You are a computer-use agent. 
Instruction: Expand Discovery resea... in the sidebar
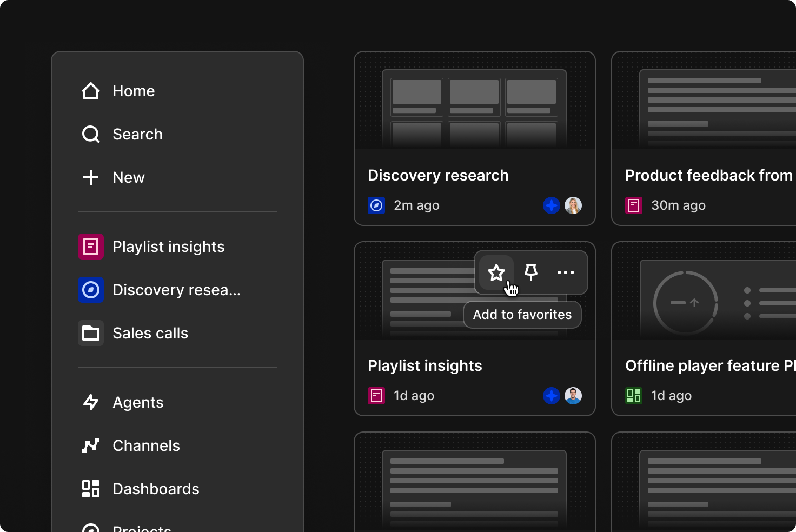[x=177, y=290]
